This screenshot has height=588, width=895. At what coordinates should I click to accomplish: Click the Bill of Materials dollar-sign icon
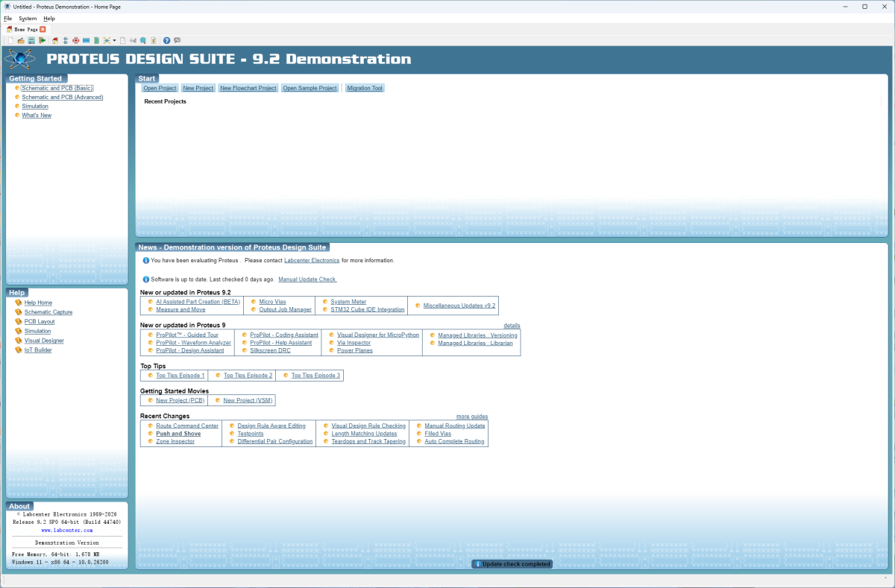pyautogui.click(x=154, y=40)
